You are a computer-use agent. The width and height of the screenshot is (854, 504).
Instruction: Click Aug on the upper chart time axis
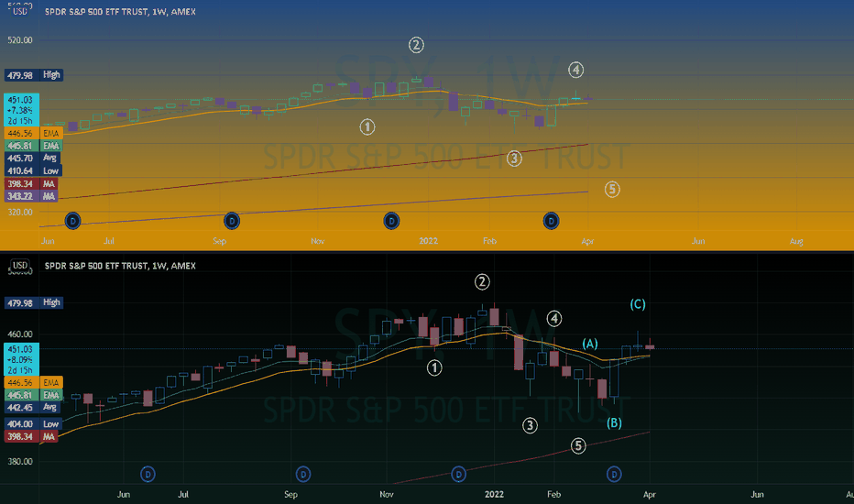[796, 241]
